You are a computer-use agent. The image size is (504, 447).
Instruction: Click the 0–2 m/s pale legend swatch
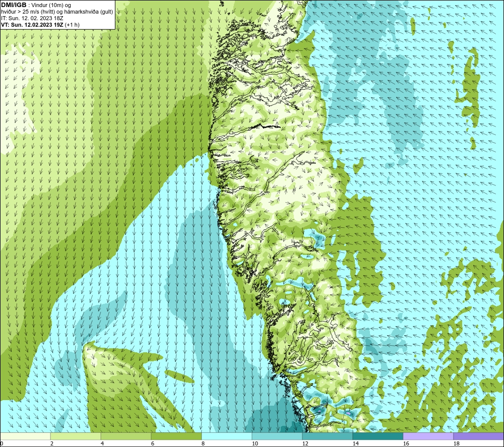click(25, 436)
